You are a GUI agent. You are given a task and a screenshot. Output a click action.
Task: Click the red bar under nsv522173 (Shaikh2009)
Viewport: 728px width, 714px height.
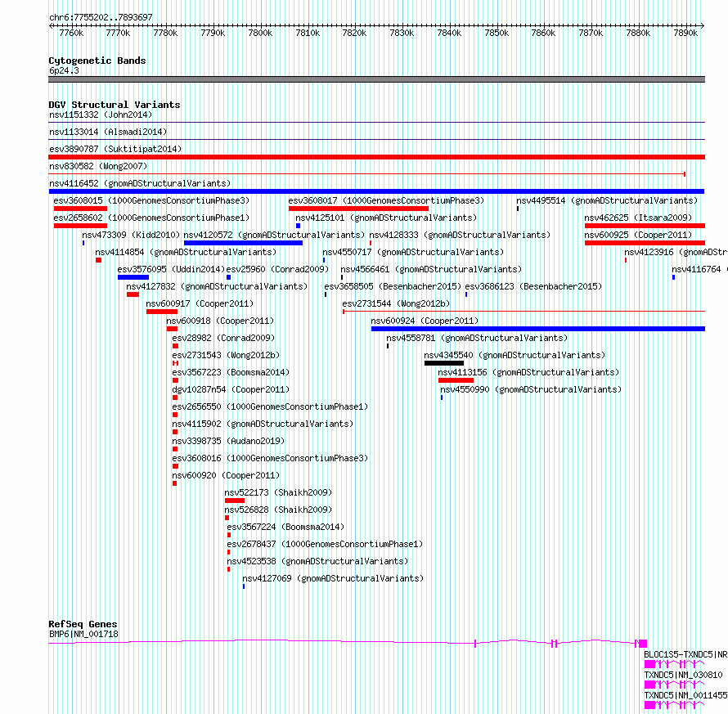[235, 501]
